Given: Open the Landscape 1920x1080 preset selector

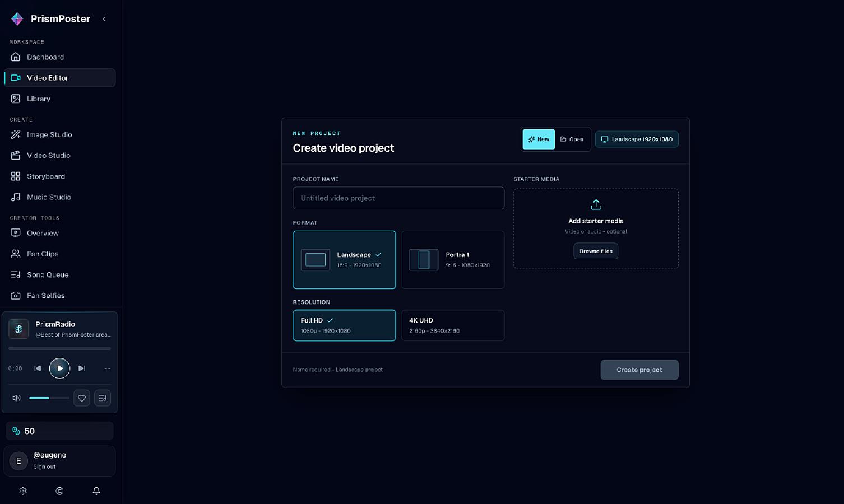Looking at the screenshot, I should tap(637, 139).
